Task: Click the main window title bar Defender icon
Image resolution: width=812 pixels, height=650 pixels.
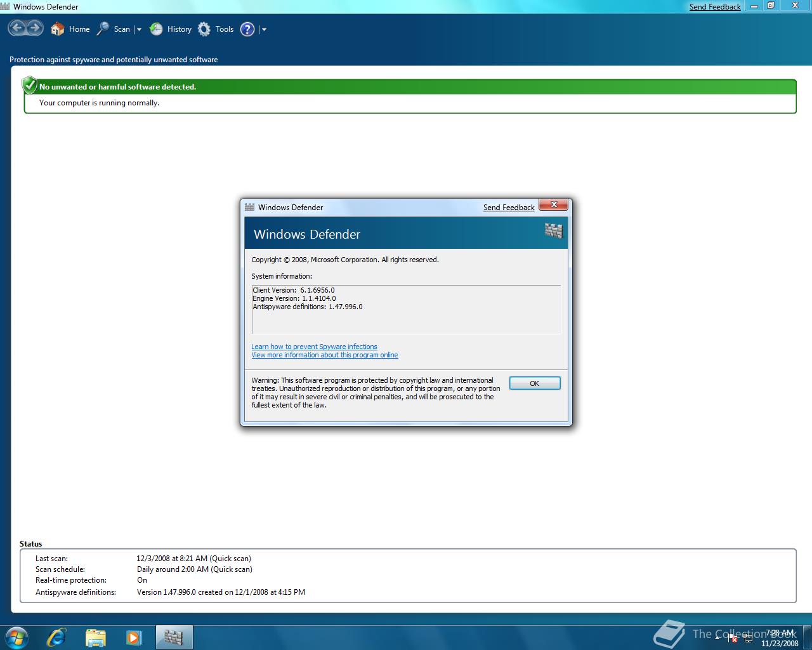Action: 5,6
